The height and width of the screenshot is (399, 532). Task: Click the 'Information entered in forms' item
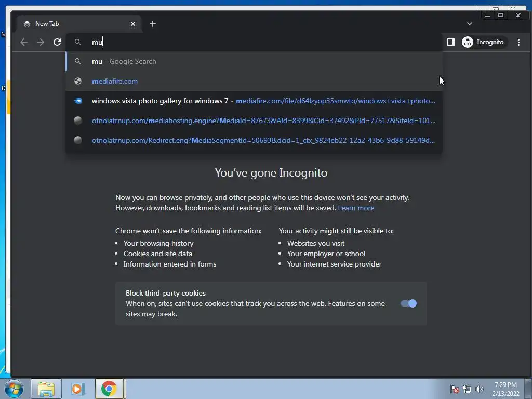(170, 264)
